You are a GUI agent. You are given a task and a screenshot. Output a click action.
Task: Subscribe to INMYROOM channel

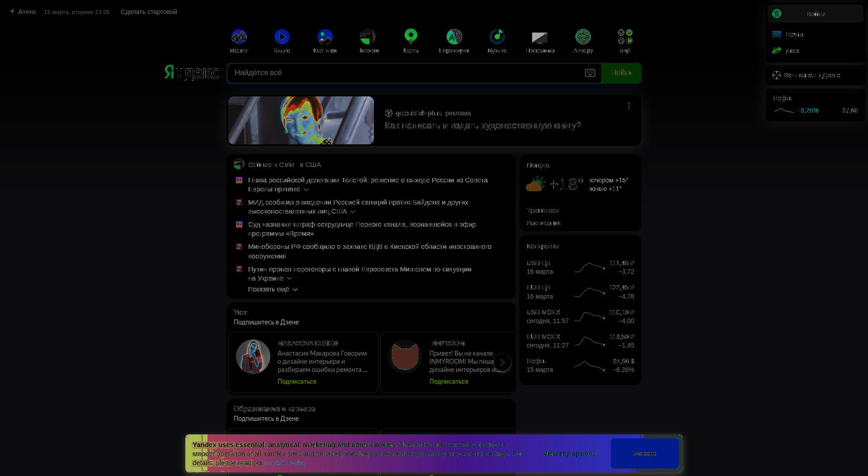(449, 381)
